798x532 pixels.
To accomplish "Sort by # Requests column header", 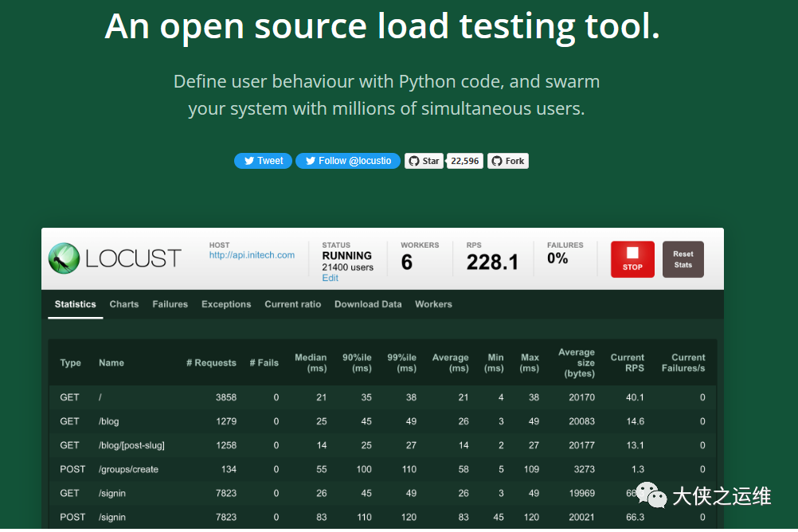I will 211,363.
